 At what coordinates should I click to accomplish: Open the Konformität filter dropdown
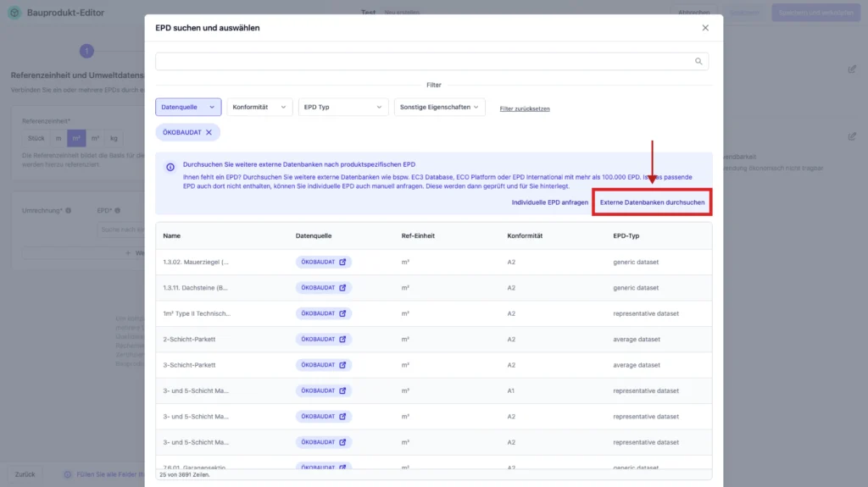tap(259, 107)
